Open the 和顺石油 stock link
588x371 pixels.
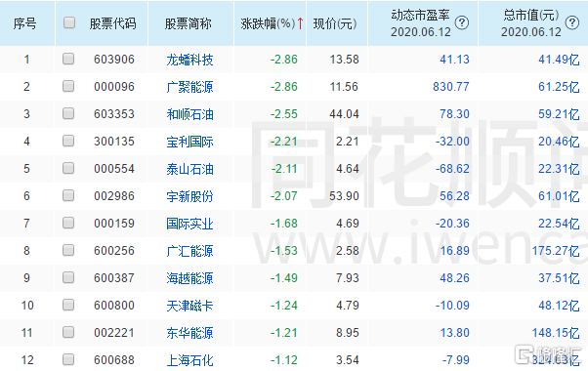(189, 114)
